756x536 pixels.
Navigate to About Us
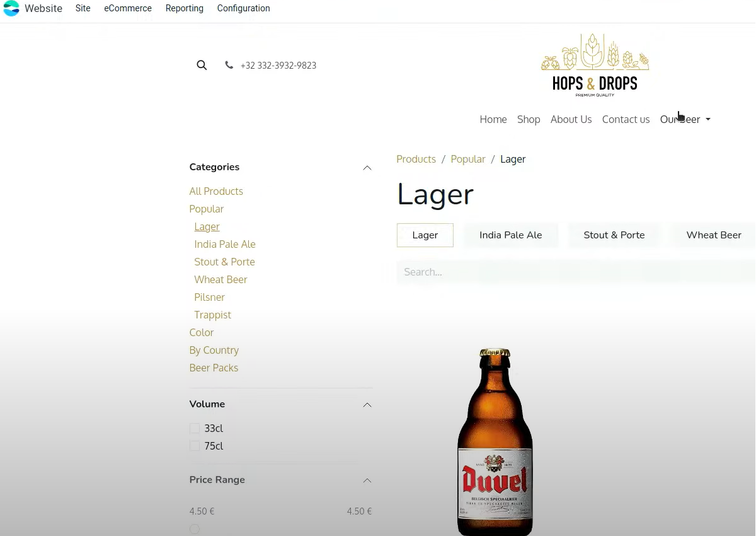[x=571, y=119]
